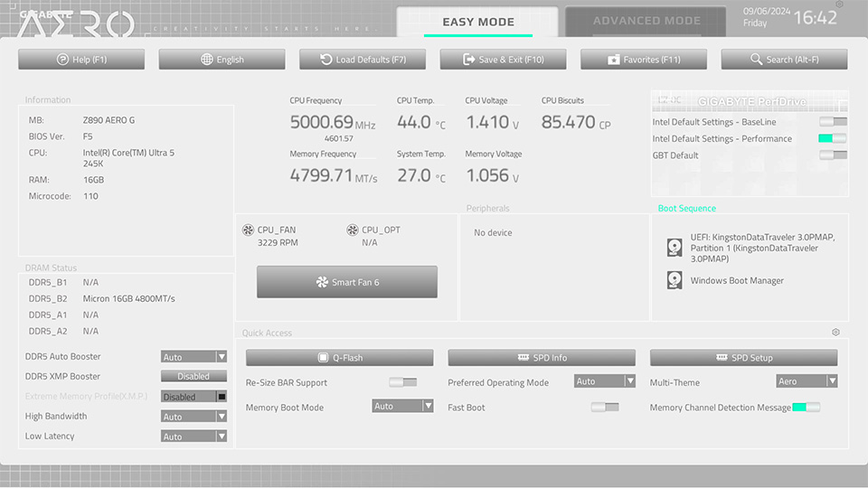Click the Z890 AERO G motherboard name
This screenshot has height=488, width=868.
coord(109,120)
